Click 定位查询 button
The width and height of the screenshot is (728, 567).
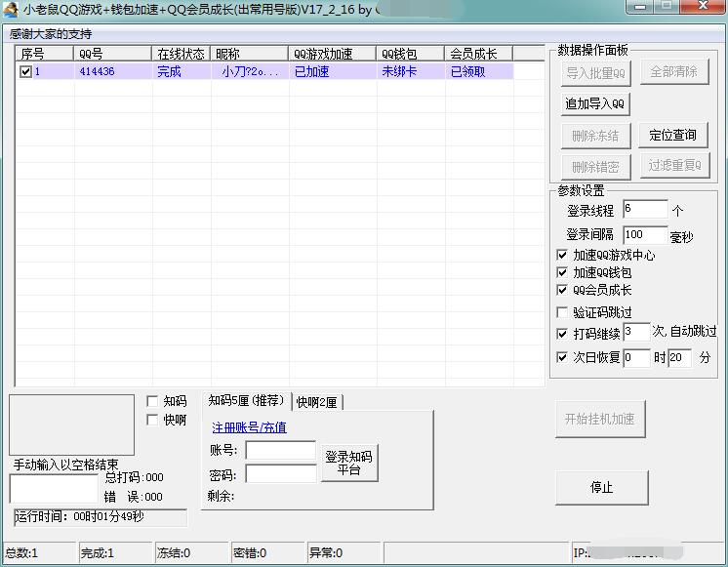[x=673, y=135]
